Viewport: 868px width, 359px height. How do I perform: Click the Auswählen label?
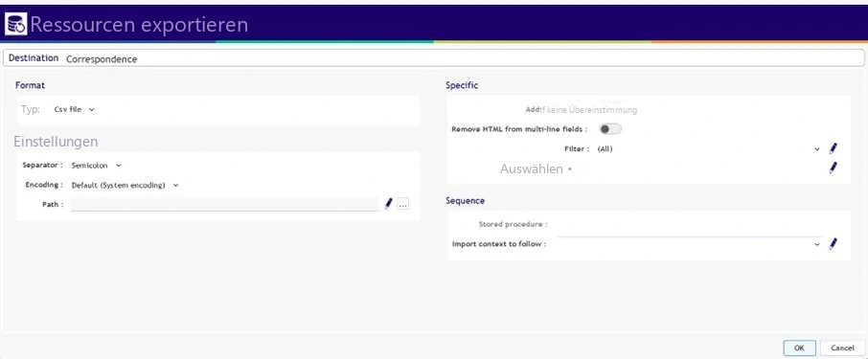tap(532, 168)
